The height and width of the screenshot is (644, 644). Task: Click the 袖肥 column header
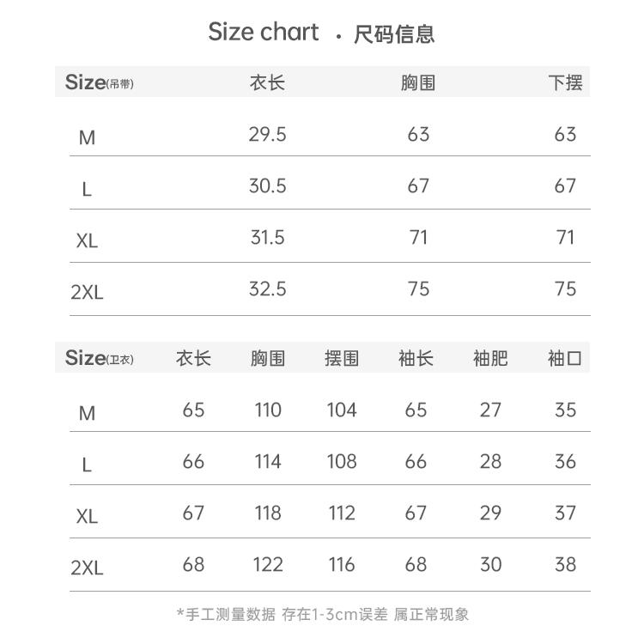point(490,358)
